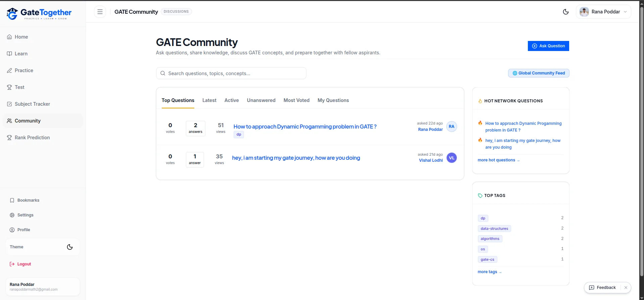
Task: Go to Home in the sidebar
Action: (43, 37)
